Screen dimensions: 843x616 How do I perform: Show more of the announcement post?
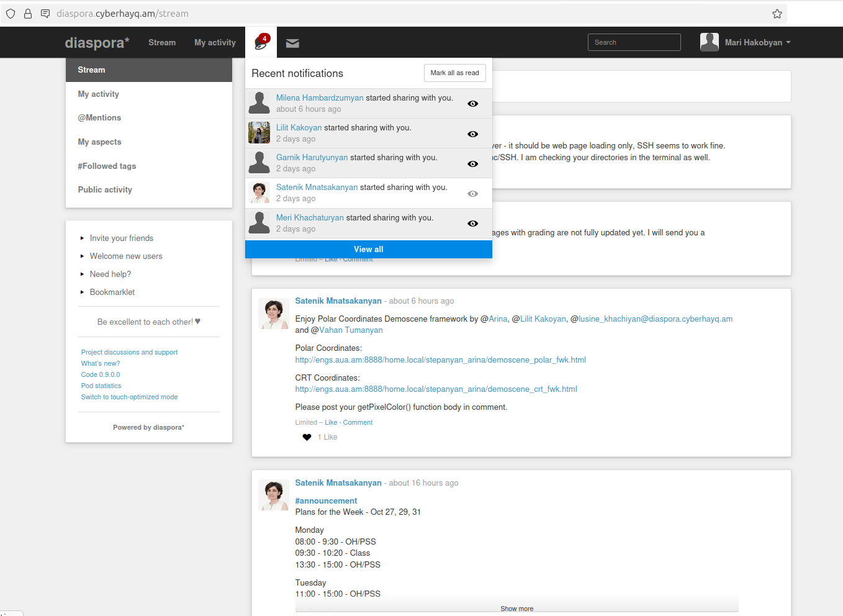[x=516, y=609]
